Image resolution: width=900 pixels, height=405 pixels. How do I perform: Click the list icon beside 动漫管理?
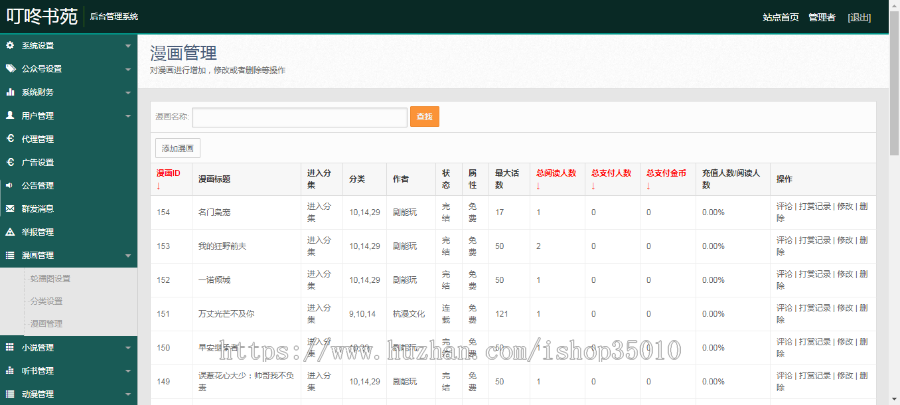(10, 394)
